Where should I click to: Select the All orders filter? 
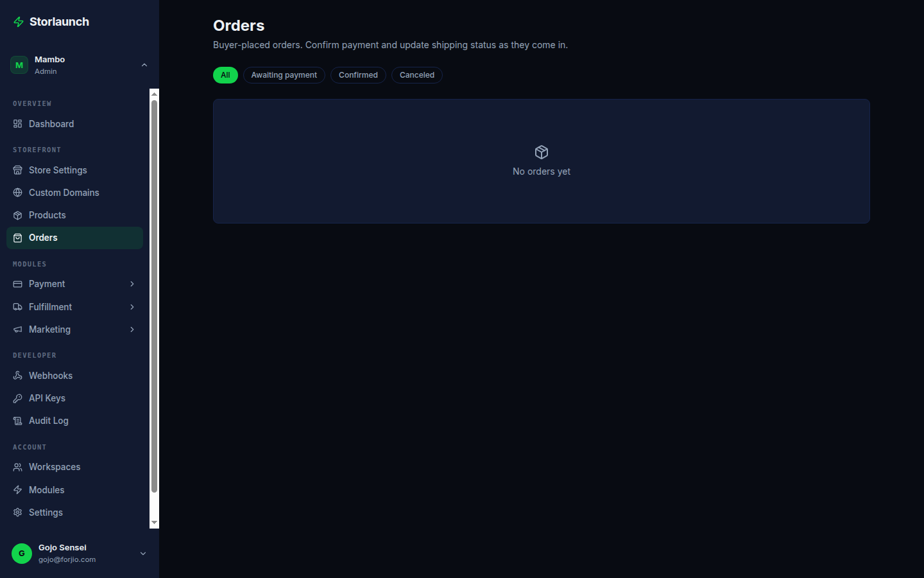[x=225, y=75]
